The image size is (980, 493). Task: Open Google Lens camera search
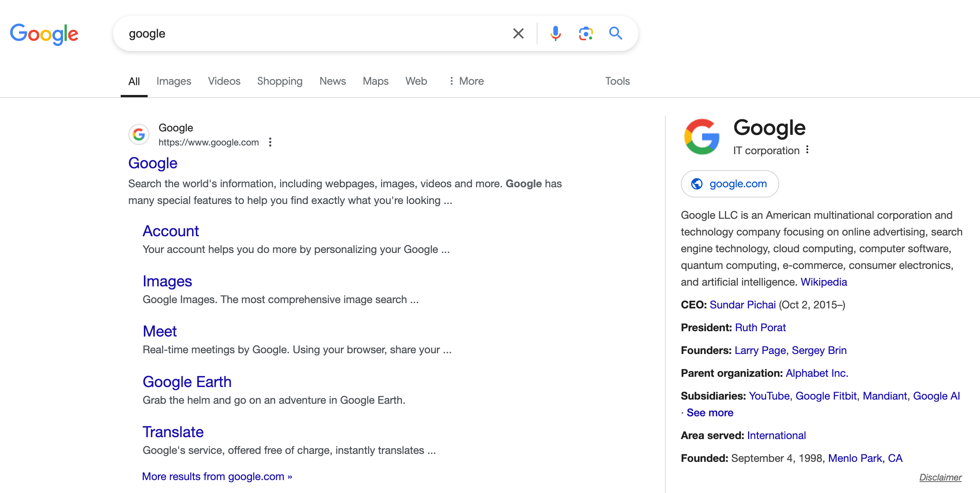[x=586, y=33]
